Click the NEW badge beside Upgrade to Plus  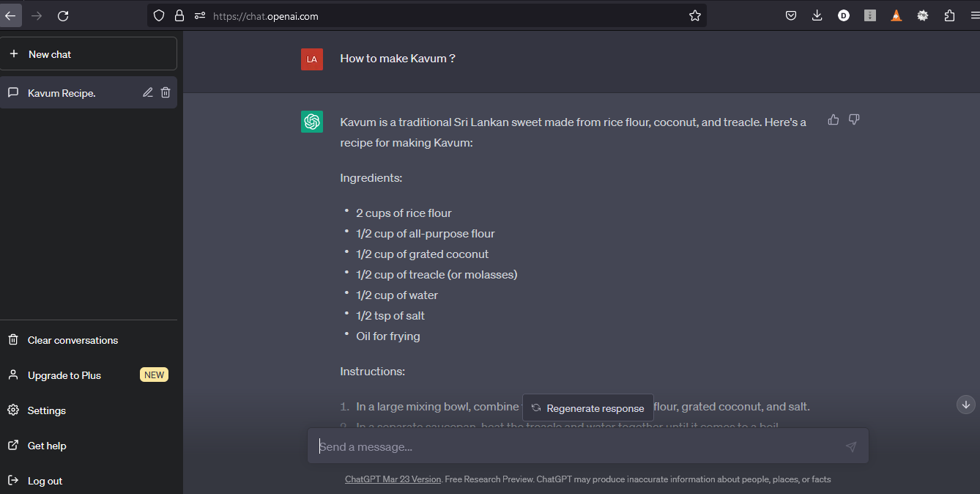click(x=154, y=375)
